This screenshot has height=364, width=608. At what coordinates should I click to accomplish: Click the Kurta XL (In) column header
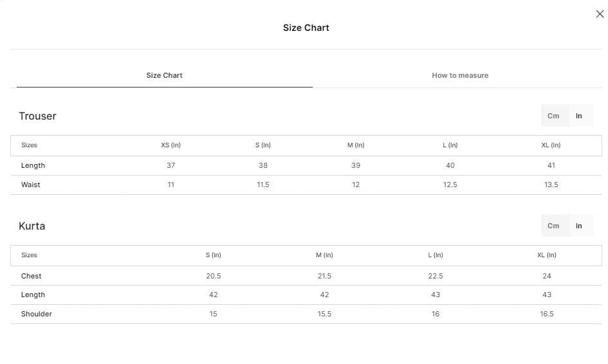click(547, 255)
